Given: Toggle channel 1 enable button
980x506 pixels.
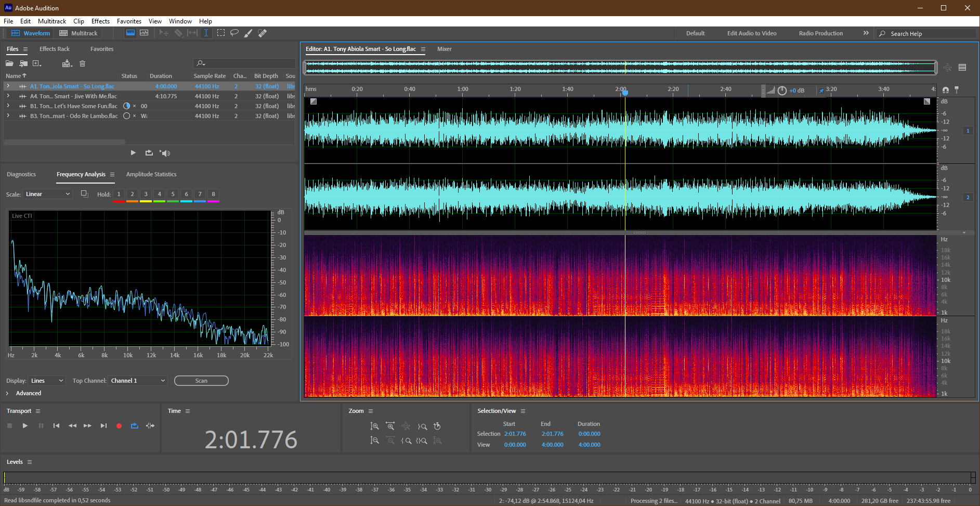Looking at the screenshot, I should click(968, 131).
